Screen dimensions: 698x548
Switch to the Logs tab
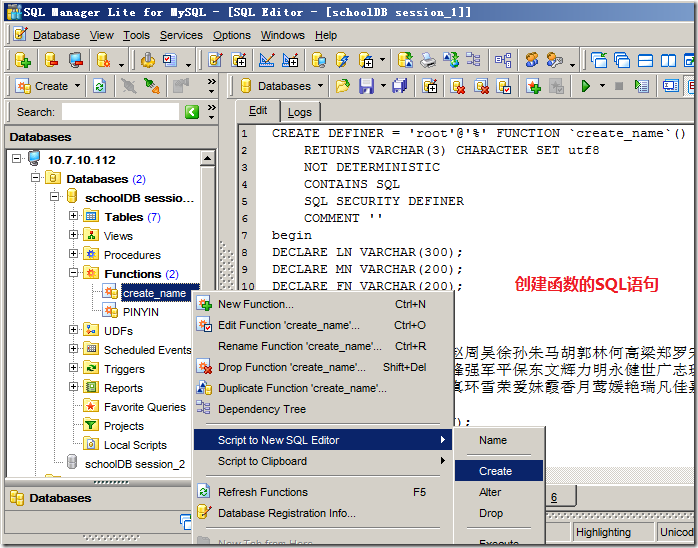300,112
